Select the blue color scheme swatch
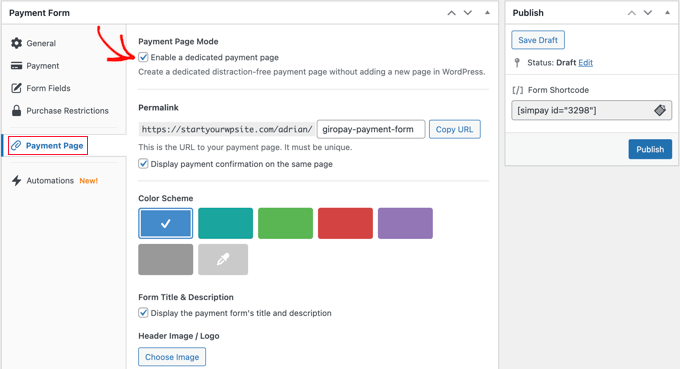Viewport: 680px width, 369px height. coord(166,223)
